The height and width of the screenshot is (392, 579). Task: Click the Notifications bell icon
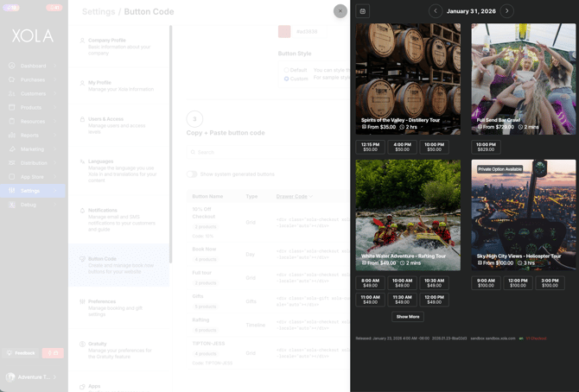pos(82,211)
